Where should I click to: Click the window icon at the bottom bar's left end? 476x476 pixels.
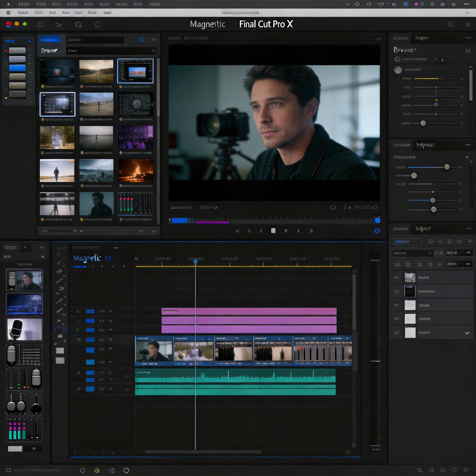(8, 470)
